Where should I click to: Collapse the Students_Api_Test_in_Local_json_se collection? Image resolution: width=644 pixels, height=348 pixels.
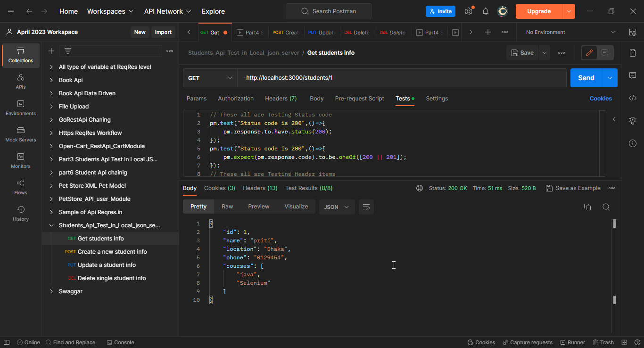[51, 225]
